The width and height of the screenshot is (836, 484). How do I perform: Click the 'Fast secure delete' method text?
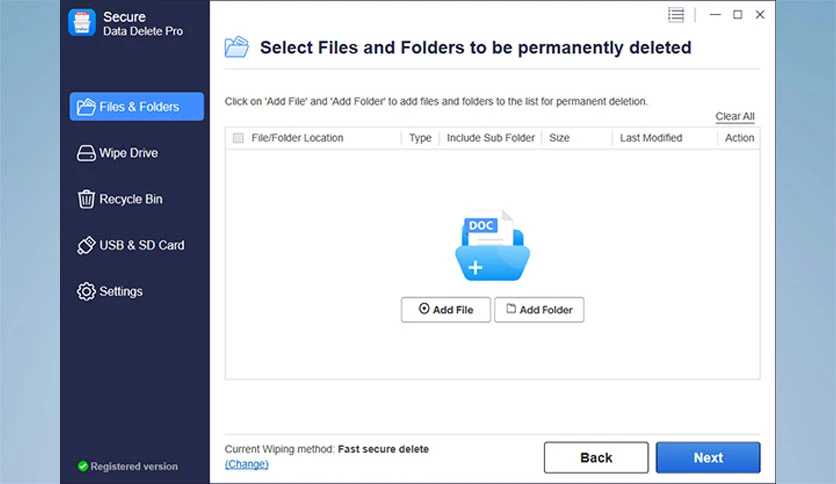coord(383,449)
